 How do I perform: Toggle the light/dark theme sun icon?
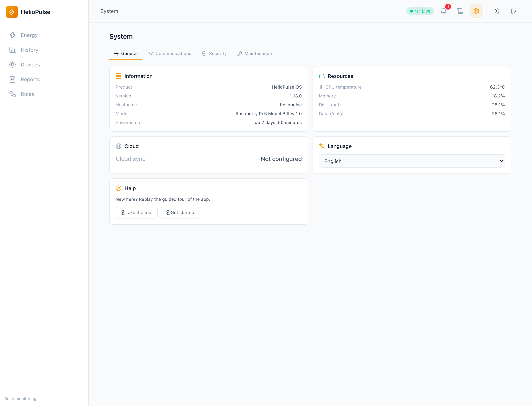(x=497, y=11)
